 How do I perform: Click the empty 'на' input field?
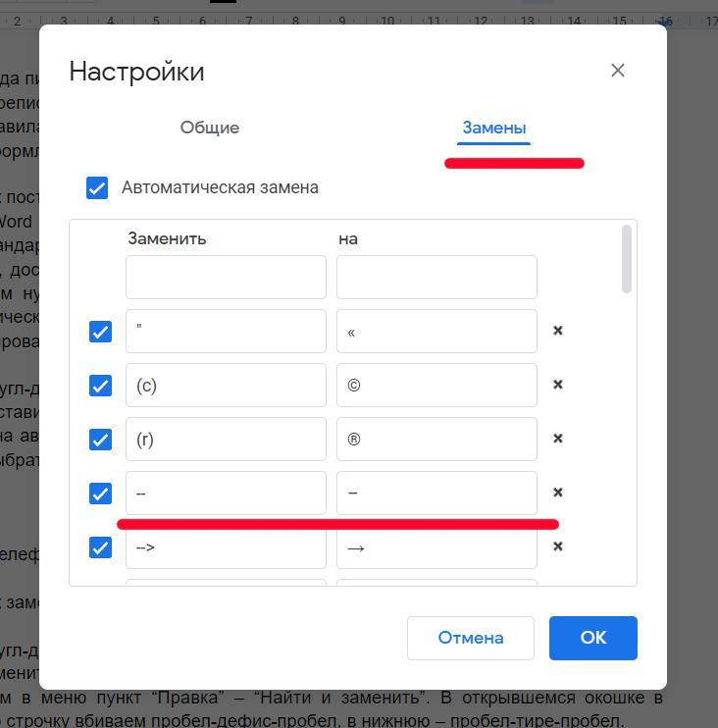436,278
